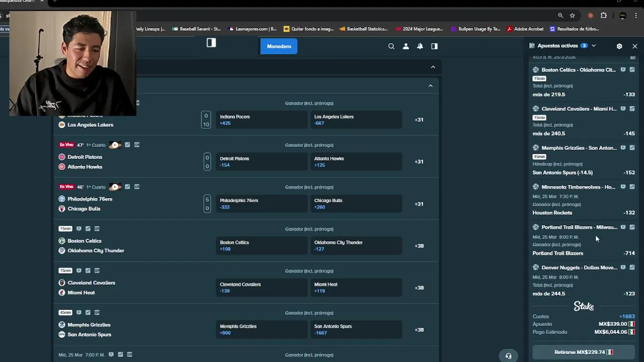Bet on Atlanta Hawks +125
Viewport: 644px width, 362px height.
[356, 162]
